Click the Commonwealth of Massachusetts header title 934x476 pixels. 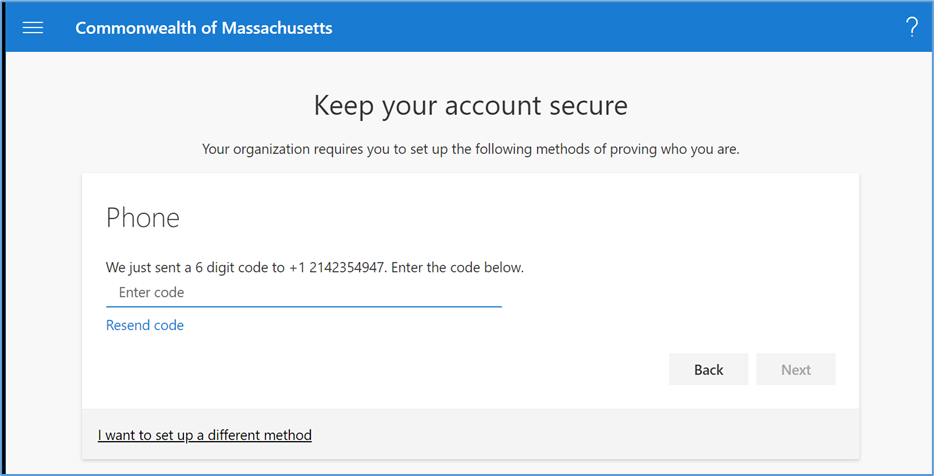click(x=203, y=28)
